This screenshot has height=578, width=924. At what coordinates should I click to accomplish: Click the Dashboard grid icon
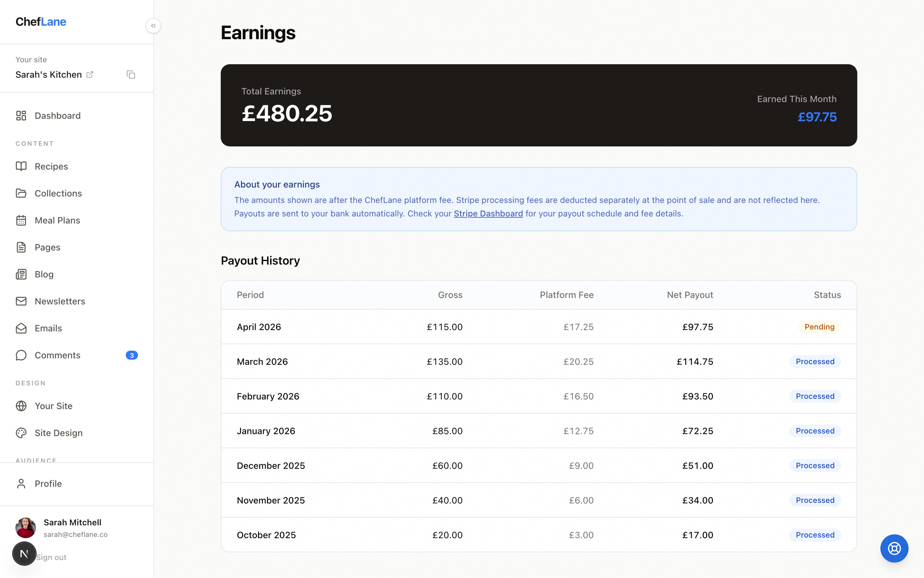tap(21, 116)
